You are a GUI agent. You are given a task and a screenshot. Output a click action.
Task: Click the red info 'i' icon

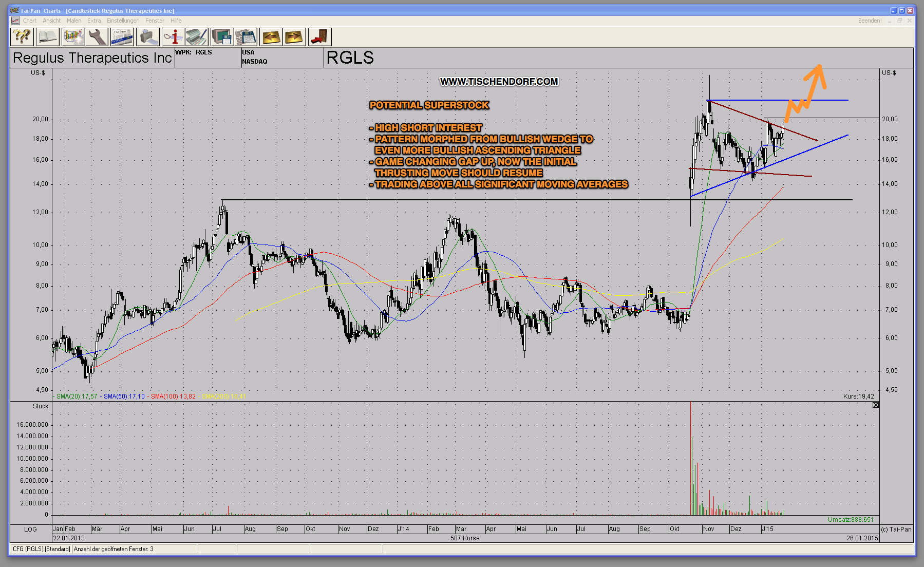(x=173, y=37)
